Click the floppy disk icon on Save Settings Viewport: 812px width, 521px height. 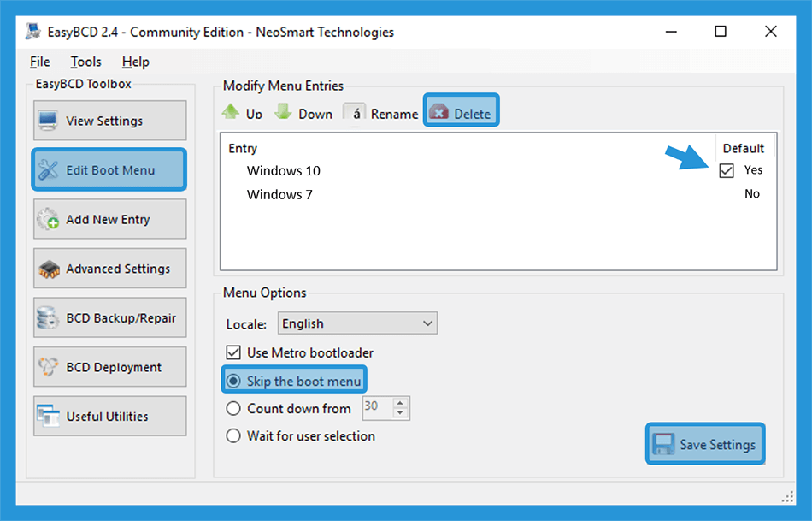point(663,444)
